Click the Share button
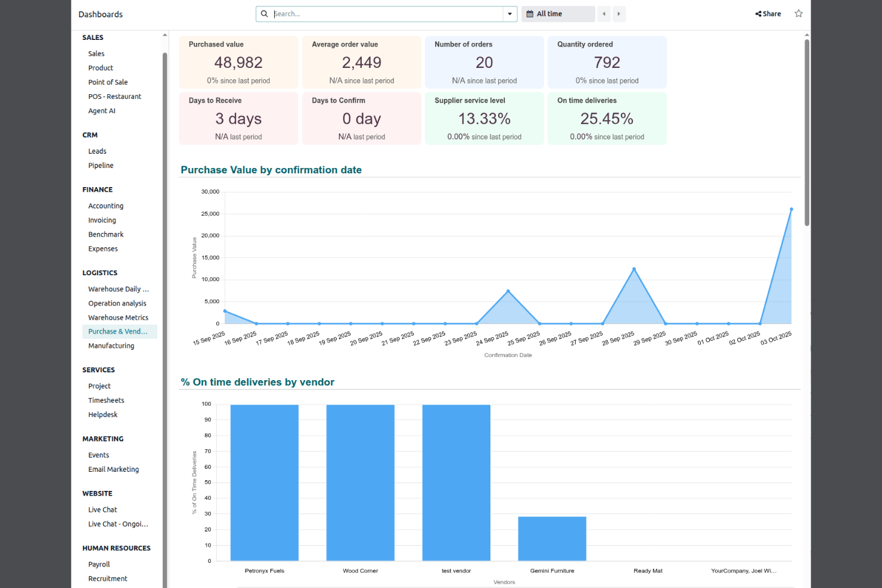The height and width of the screenshot is (588, 882). pos(768,14)
